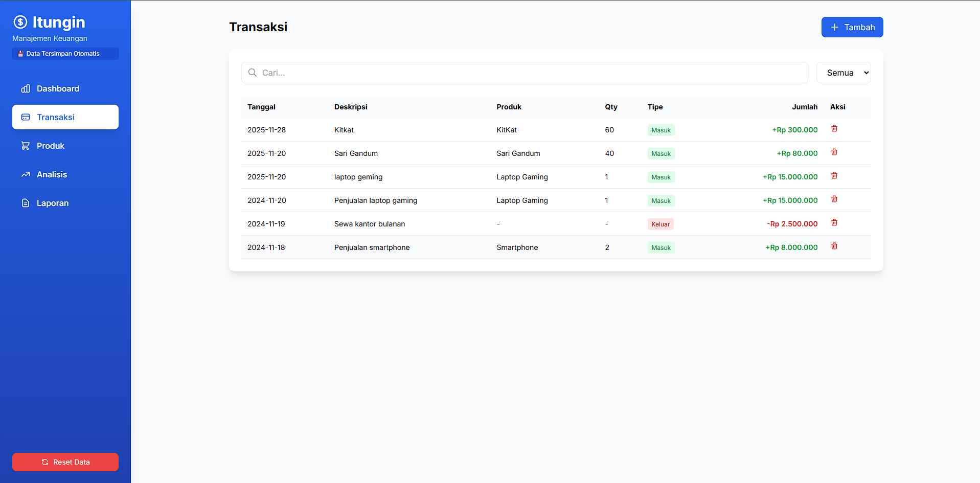This screenshot has height=483, width=980.
Task: Open the Laporan section from sidebar
Action: 52,203
